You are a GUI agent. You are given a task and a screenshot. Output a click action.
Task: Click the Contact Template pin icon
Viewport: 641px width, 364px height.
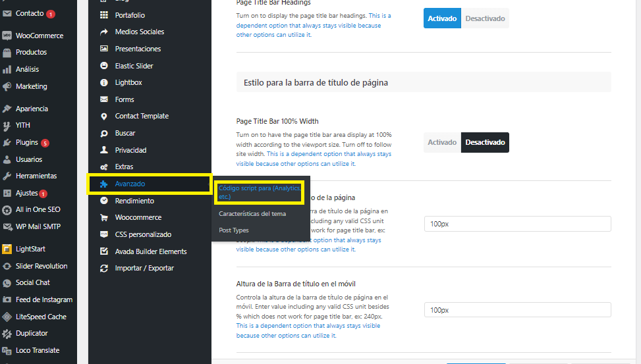pyautogui.click(x=103, y=117)
